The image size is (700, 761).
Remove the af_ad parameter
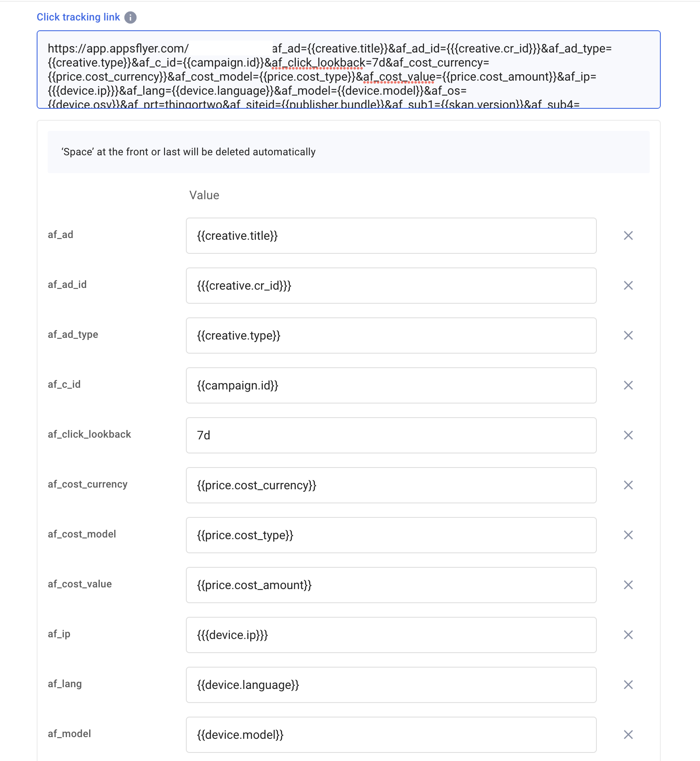click(x=628, y=235)
